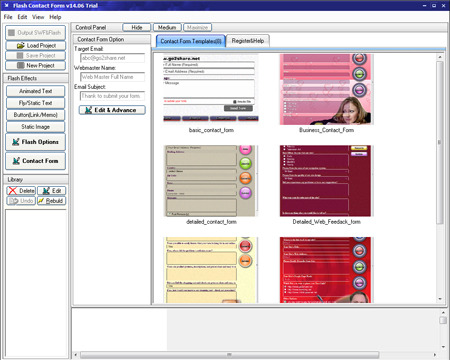The image size is (450, 360).
Task: Select the detailed_contact_form template thumbnail
Action: point(211,181)
